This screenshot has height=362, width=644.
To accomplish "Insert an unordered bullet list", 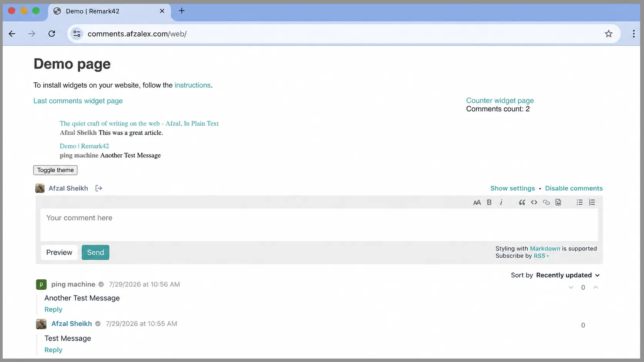I will 580,202.
